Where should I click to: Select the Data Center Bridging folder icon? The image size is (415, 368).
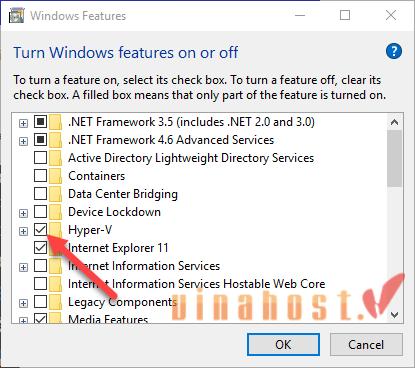click(56, 194)
